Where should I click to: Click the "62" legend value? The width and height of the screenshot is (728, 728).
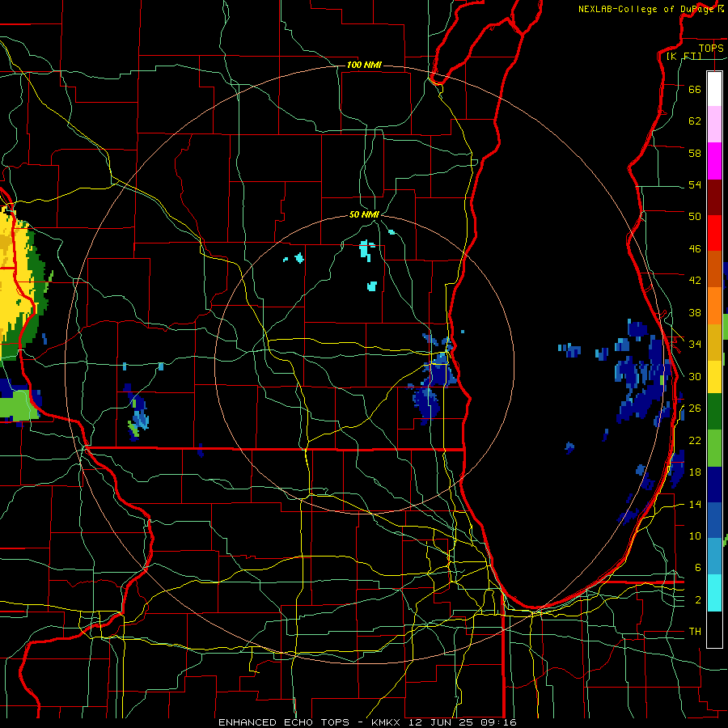tap(695, 121)
